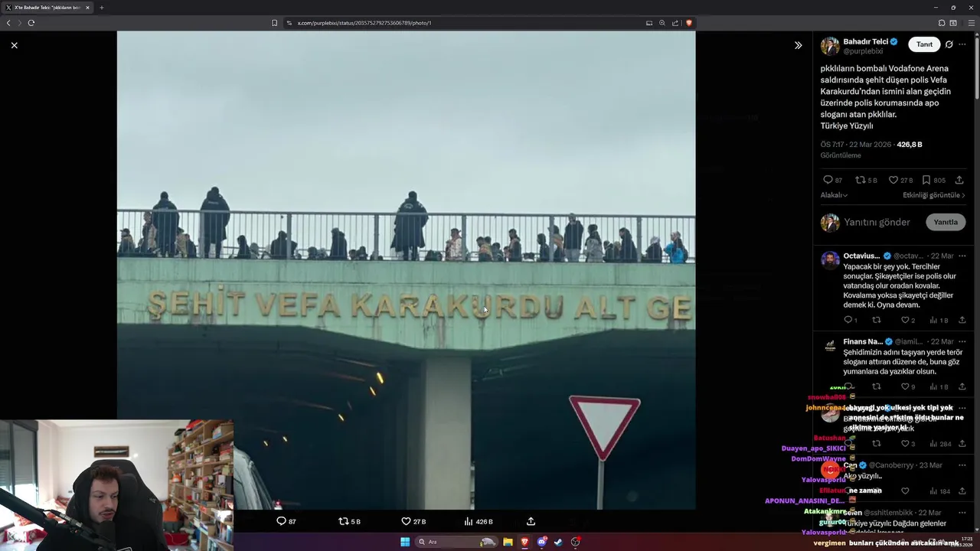Collapse the tweet sidebar with double chevron
Viewport: 980px width, 551px height.
coord(798,45)
